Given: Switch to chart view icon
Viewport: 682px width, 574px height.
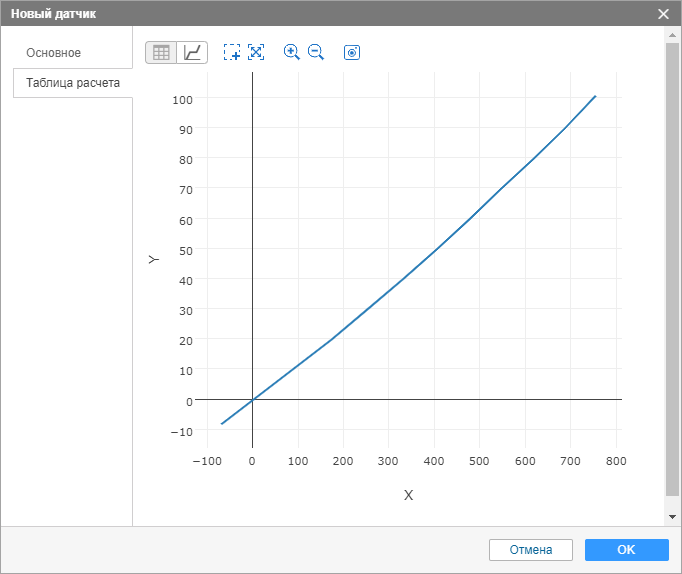Looking at the screenshot, I should pyautogui.click(x=192, y=53).
